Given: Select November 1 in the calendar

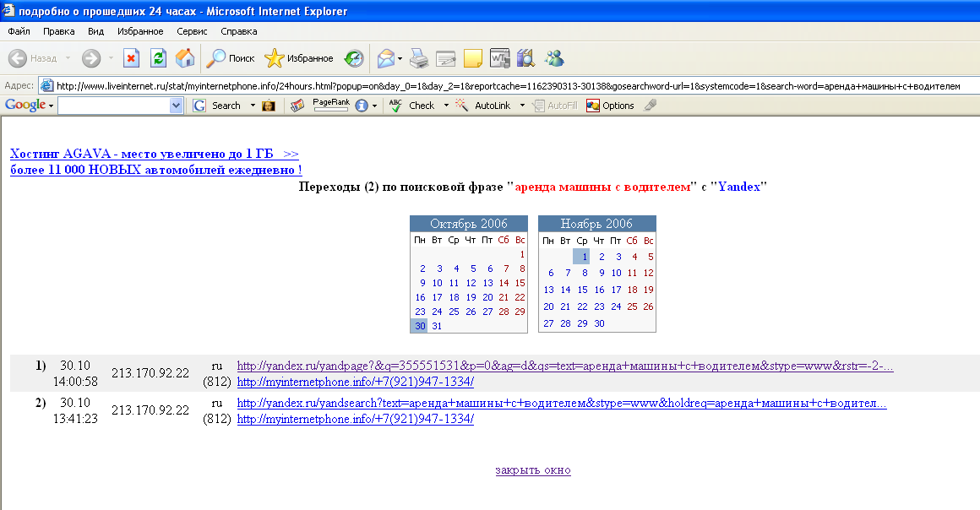Looking at the screenshot, I should pyautogui.click(x=582, y=256).
